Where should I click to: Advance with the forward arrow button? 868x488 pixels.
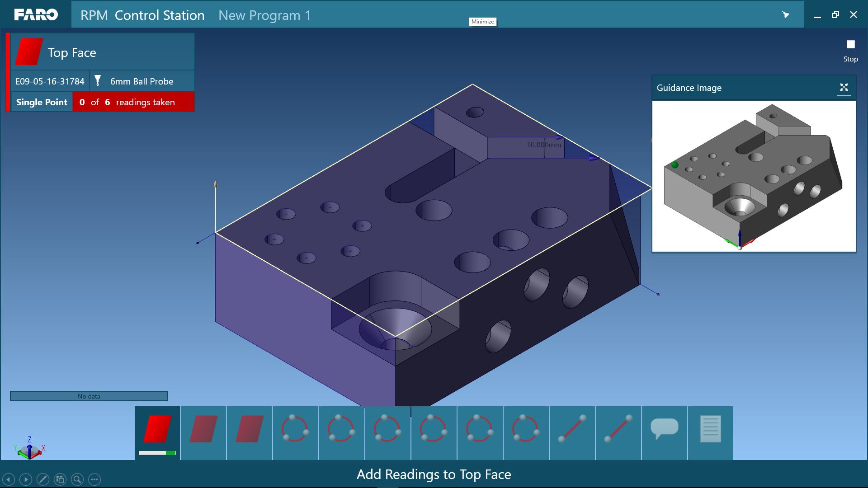(26, 479)
